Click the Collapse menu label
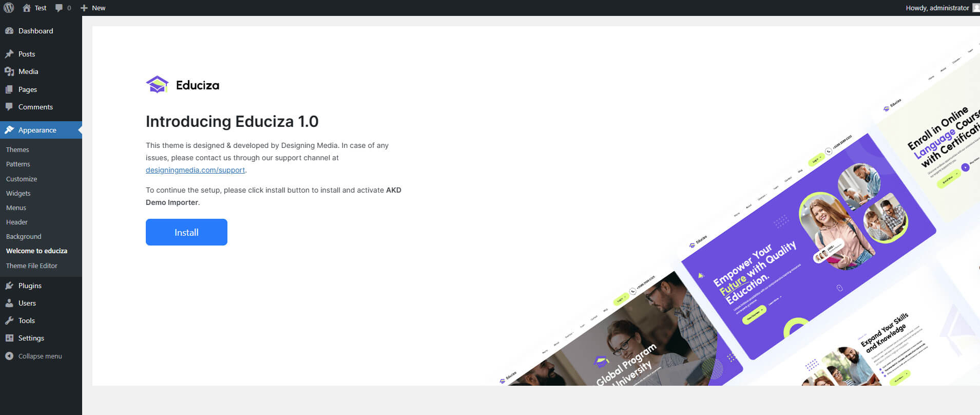980x415 pixels. 40,356
